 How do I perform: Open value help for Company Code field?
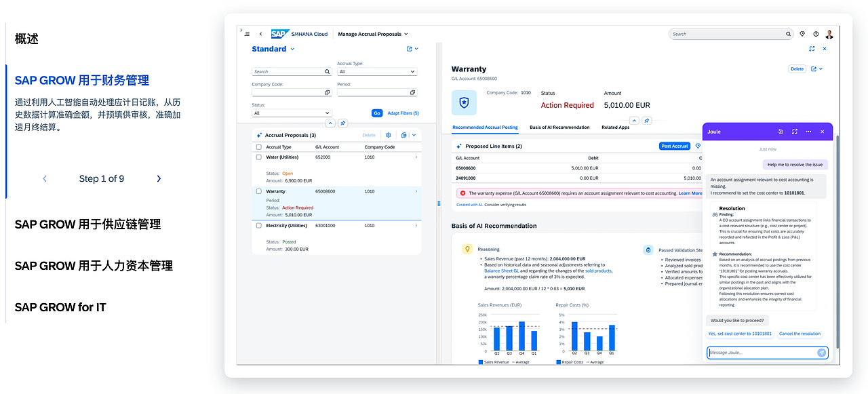click(327, 92)
